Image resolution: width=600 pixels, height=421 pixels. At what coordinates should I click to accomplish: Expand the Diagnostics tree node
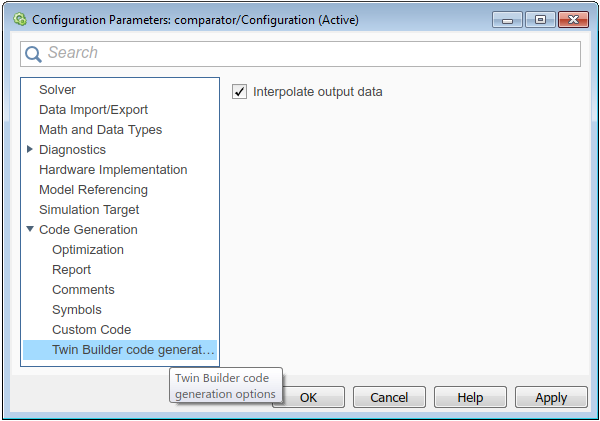31,149
